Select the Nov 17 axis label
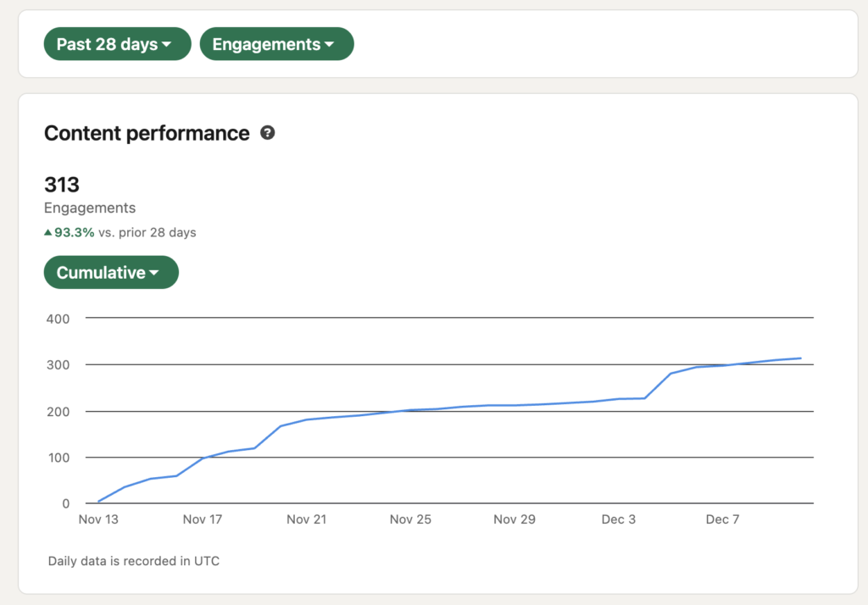The height and width of the screenshot is (605, 868). tap(203, 519)
